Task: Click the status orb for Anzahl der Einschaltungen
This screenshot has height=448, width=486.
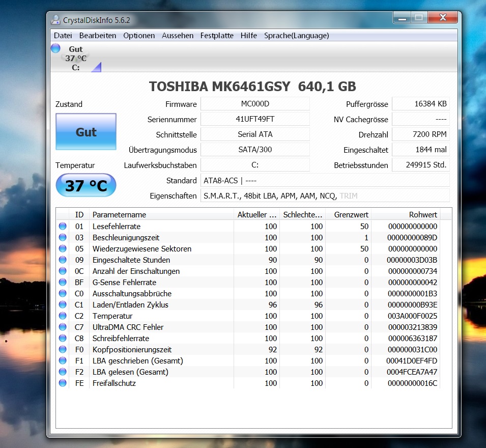Action: pos(63,271)
